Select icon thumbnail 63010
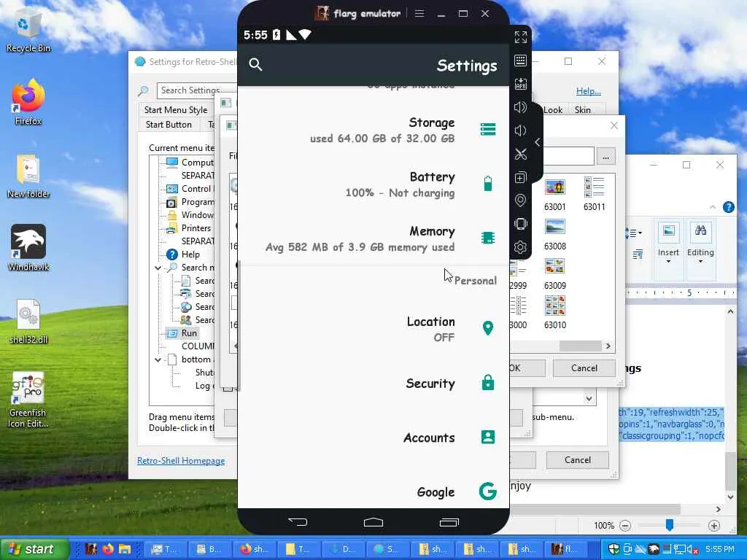The height and width of the screenshot is (560, 747). (x=555, y=314)
